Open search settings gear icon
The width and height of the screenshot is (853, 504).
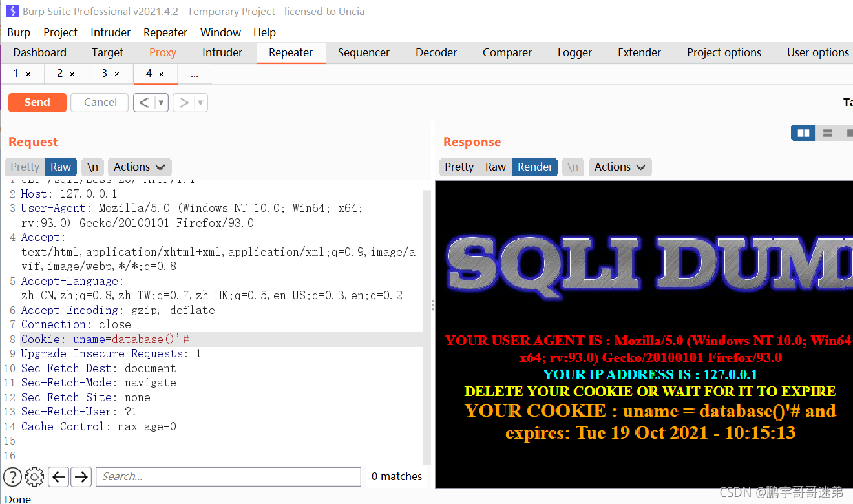(x=34, y=477)
